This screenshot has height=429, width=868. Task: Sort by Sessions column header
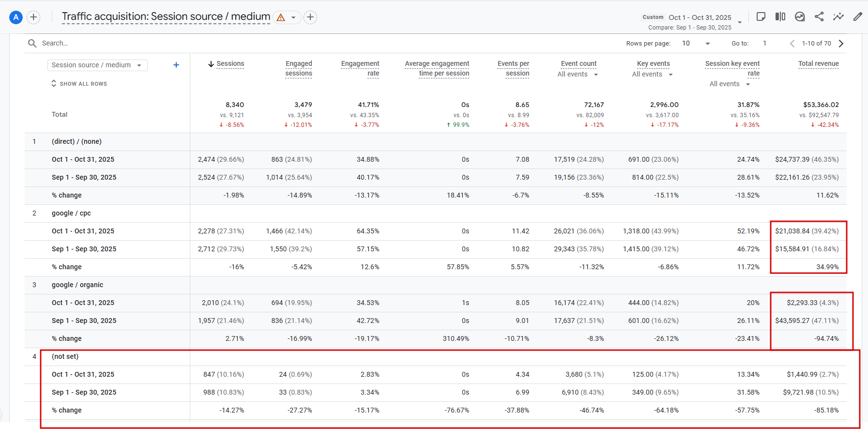[230, 64]
